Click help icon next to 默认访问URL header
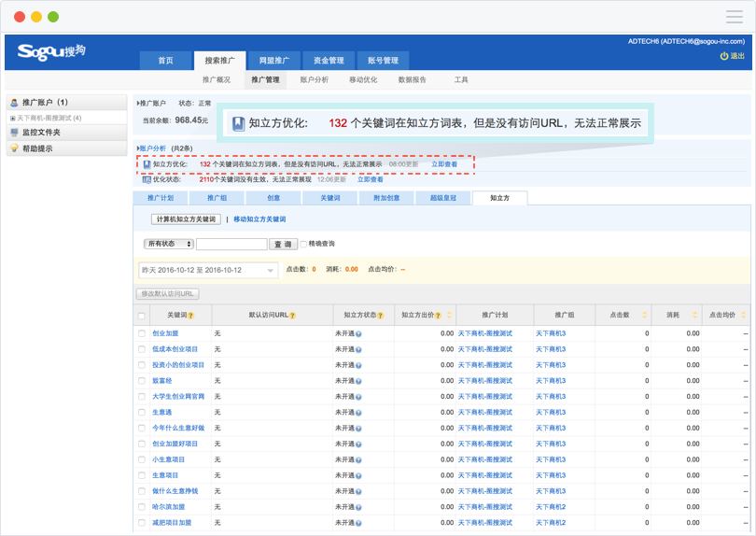Screen dimensions: 756x536 pyautogui.click(x=292, y=316)
